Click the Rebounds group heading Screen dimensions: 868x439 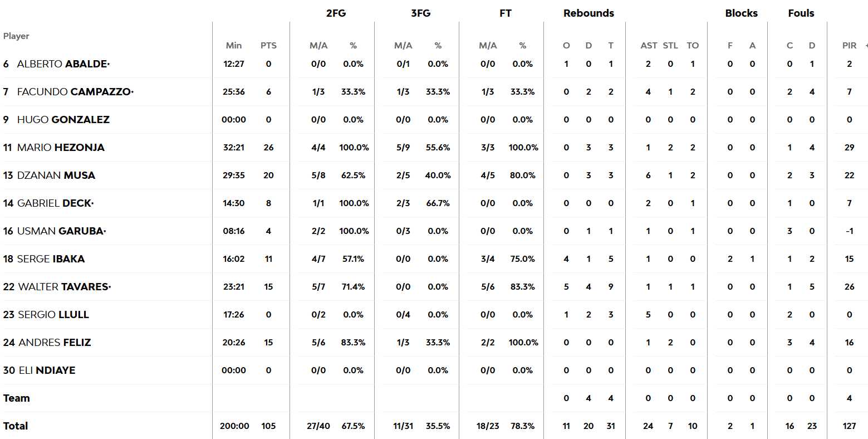tap(589, 13)
